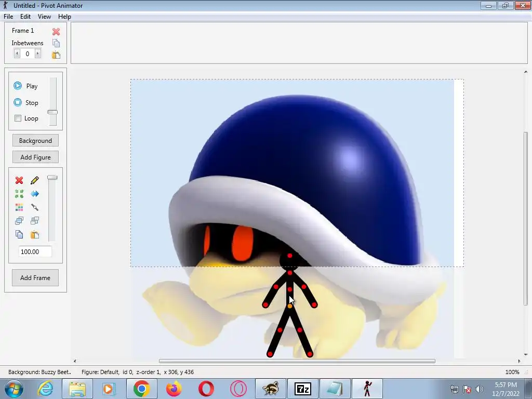Stop the animation playback
532x399 pixels.
click(25, 102)
